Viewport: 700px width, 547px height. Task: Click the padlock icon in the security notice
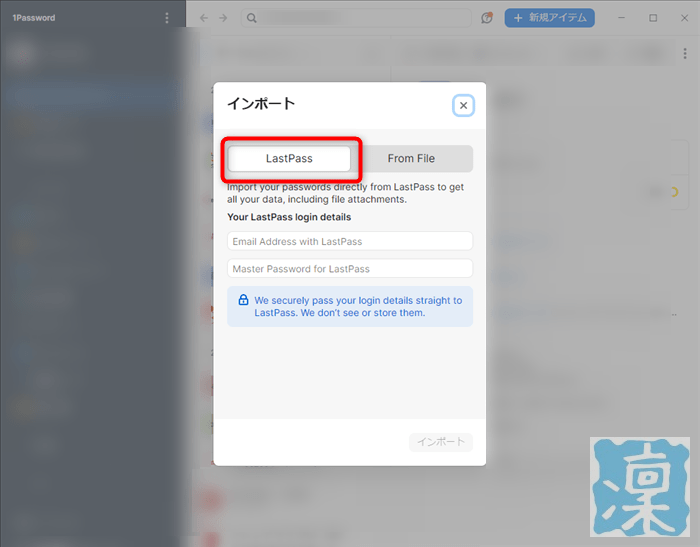[243, 300]
